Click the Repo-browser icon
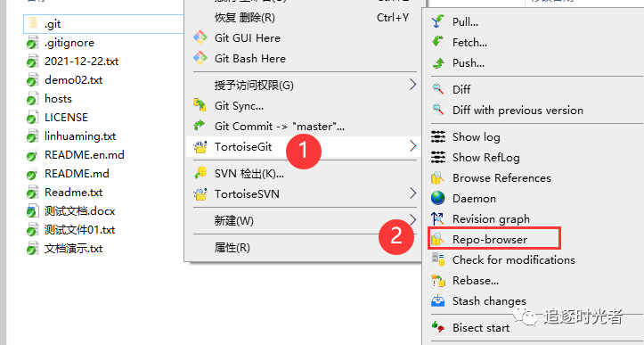The width and height of the screenshot is (644, 345). tap(438, 239)
